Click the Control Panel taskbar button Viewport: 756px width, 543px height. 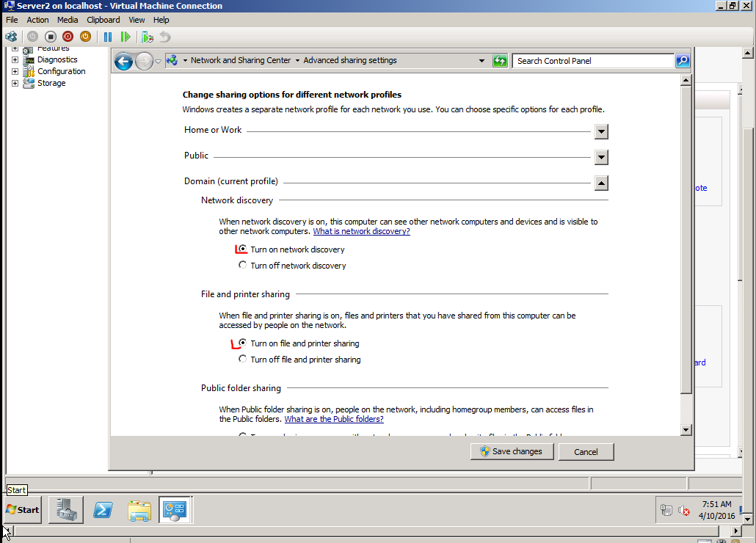click(175, 510)
